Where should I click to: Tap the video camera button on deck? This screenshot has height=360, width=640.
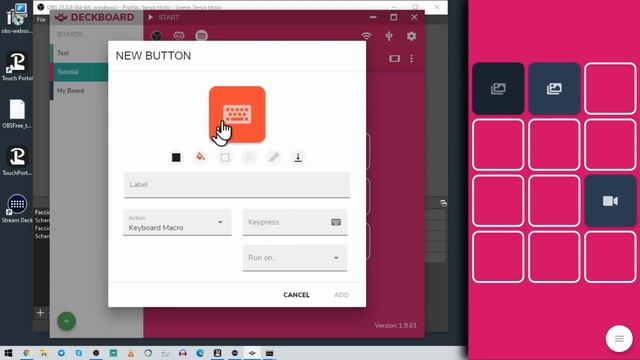pyautogui.click(x=610, y=201)
